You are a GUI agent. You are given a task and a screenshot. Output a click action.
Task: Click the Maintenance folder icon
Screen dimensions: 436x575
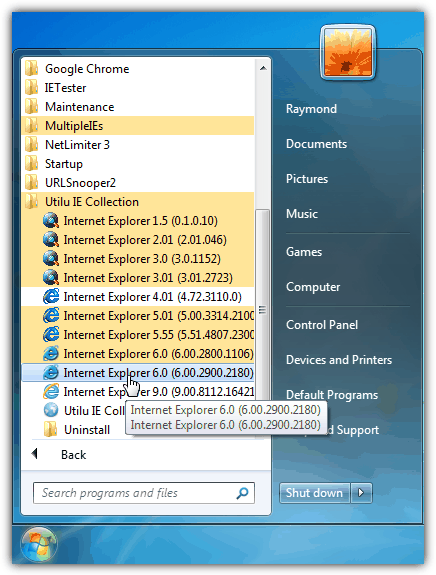(32, 107)
